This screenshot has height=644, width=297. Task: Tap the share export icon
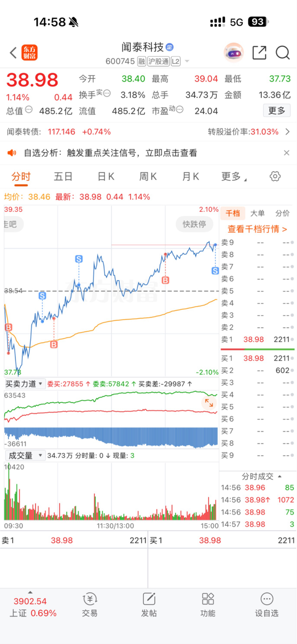coord(259,52)
